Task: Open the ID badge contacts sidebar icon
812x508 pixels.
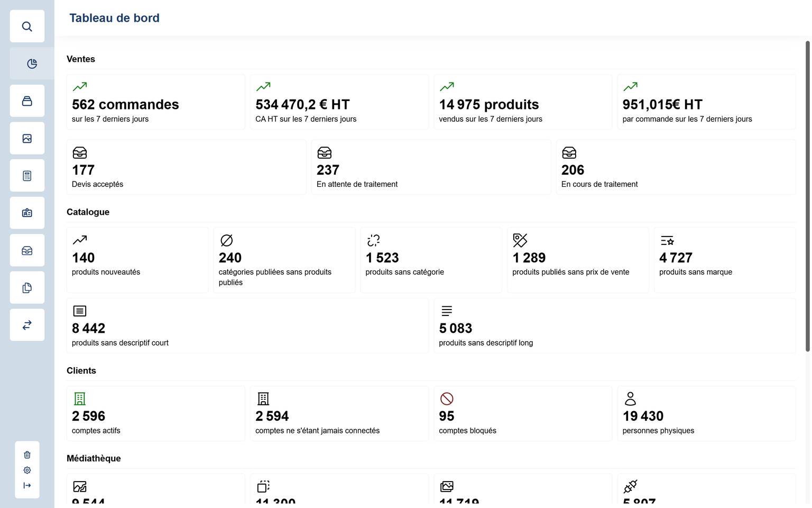Action: pyautogui.click(x=27, y=213)
